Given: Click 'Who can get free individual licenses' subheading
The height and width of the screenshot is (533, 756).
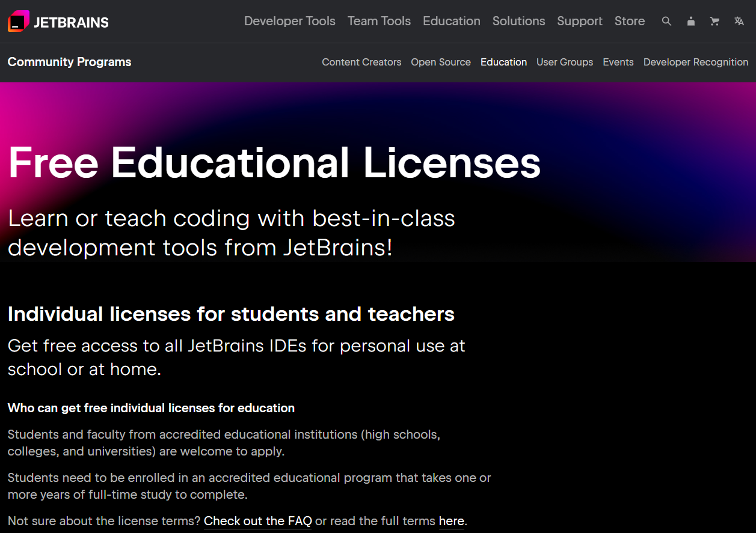Looking at the screenshot, I should (151, 408).
